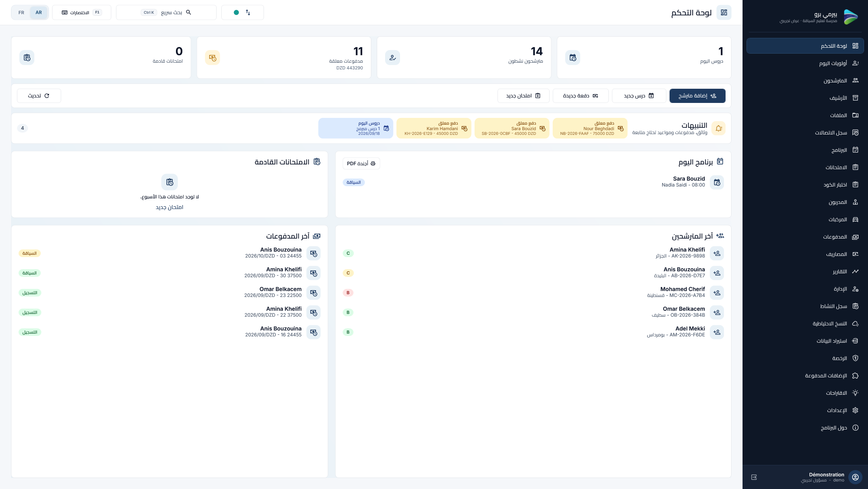Click the active candidates icon
Screen dimensions: 868x489
click(x=393, y=58)
